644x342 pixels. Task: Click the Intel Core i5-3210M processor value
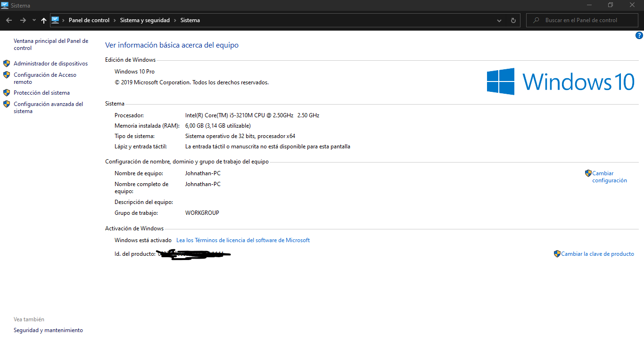point(252,115)
